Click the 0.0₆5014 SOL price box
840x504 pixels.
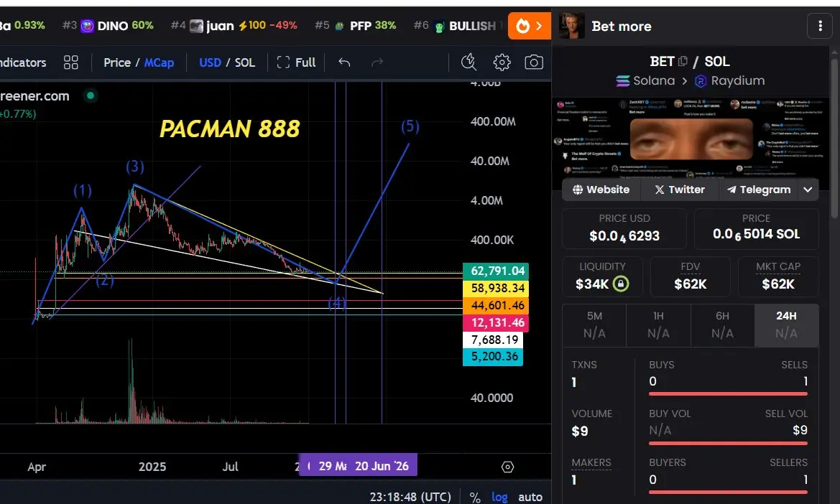tap(756, 228)
